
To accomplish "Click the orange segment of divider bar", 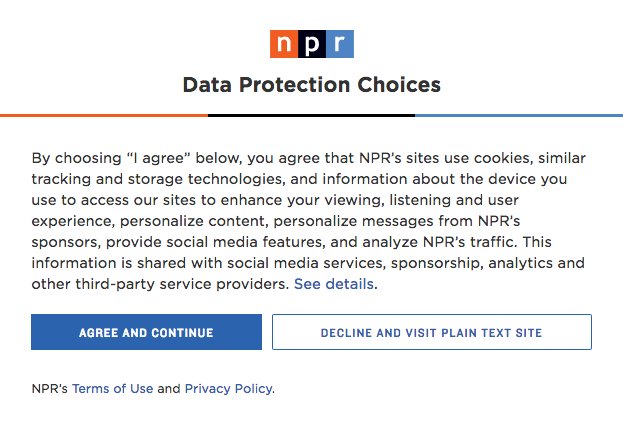I will [104, 116].
